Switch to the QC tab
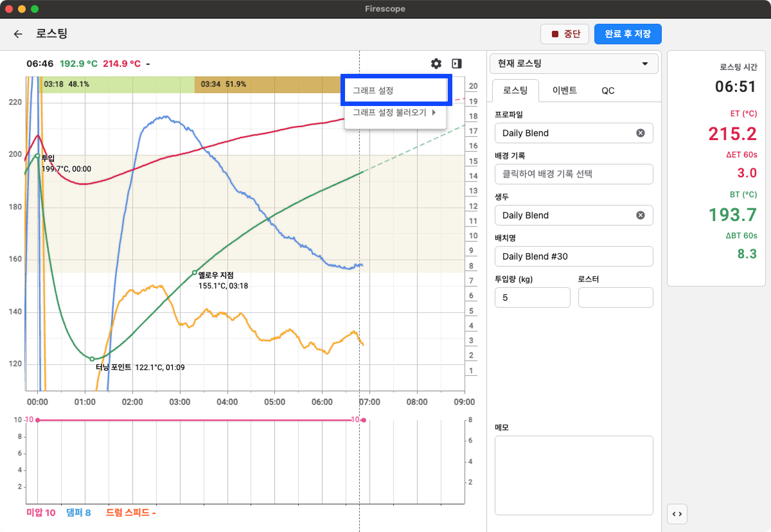 pyautogui.click(x=608, y=91)
